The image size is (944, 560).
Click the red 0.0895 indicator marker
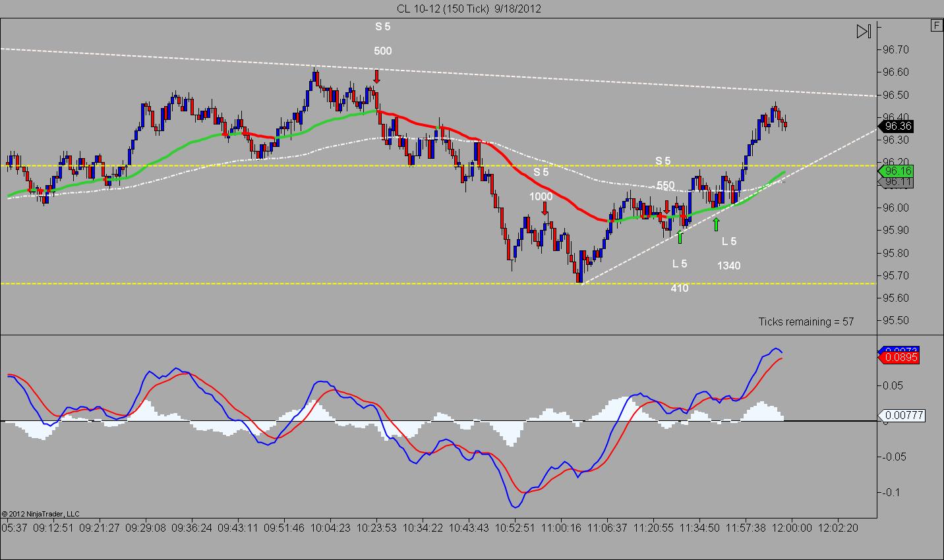899,358
